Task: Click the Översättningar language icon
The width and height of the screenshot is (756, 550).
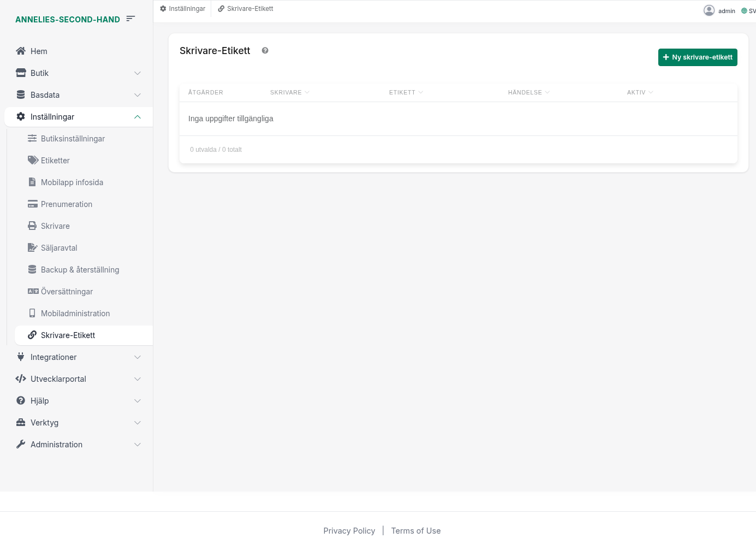Action: point(33,292)
